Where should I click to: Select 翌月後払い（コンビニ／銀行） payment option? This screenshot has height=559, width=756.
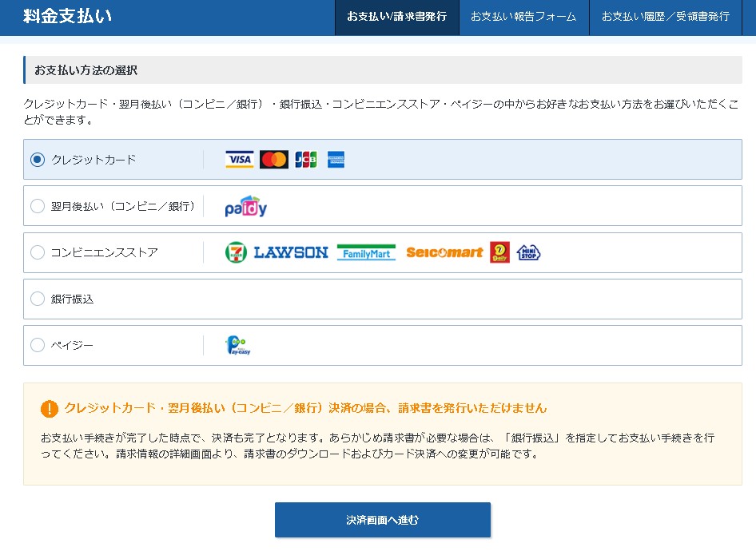pos(38,206)
